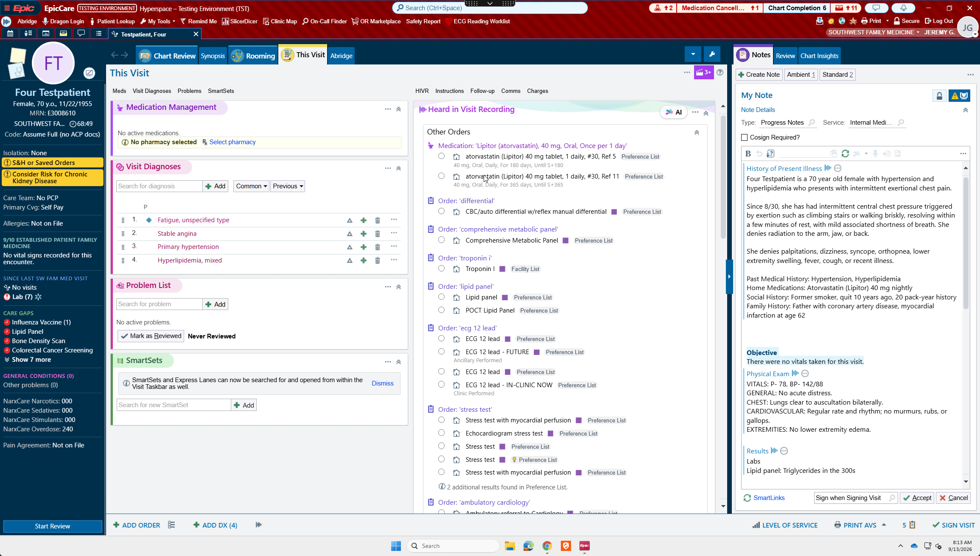
Task: Click the note editor vertical scrollbar
Action: click(x=966, y=244)
